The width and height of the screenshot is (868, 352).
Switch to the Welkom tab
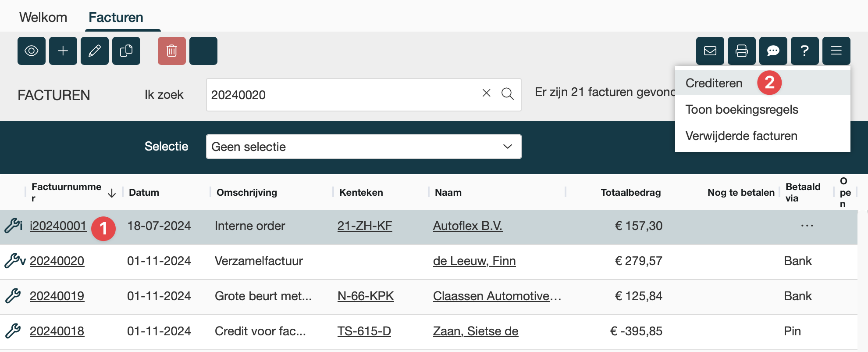[x=43, y=17]
